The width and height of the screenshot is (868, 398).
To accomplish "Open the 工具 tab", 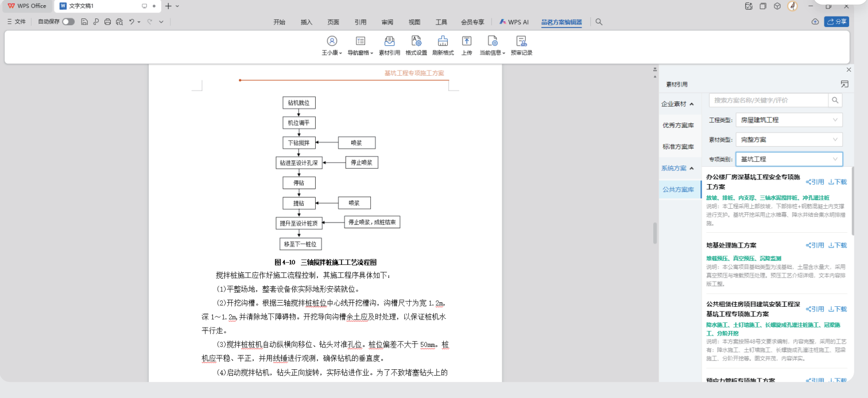I will (x=441, y=22).
